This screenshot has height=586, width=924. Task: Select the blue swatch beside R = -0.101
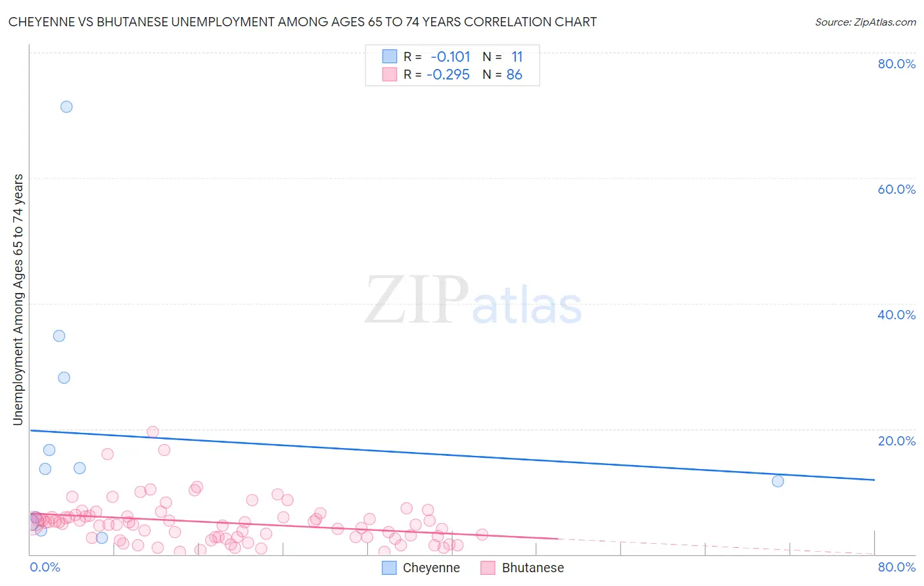tap(390, 56)
